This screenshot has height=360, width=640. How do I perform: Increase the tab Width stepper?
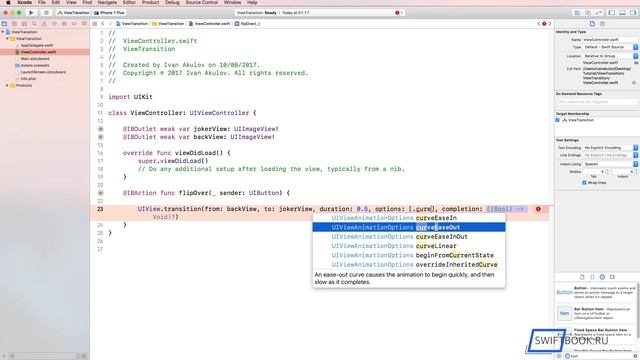(607, 170)
